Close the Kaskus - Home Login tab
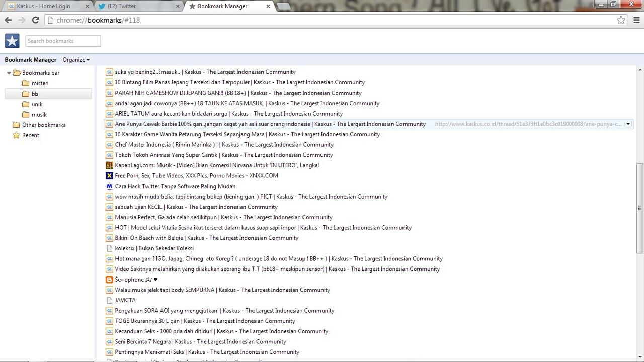Screen dimensions: 644x362 (87, 7)
